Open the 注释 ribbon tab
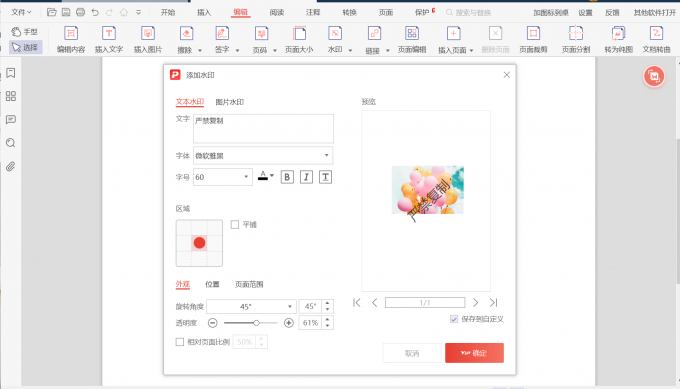The height and width of the screenshot is (389, 680). tap(313, 12)
